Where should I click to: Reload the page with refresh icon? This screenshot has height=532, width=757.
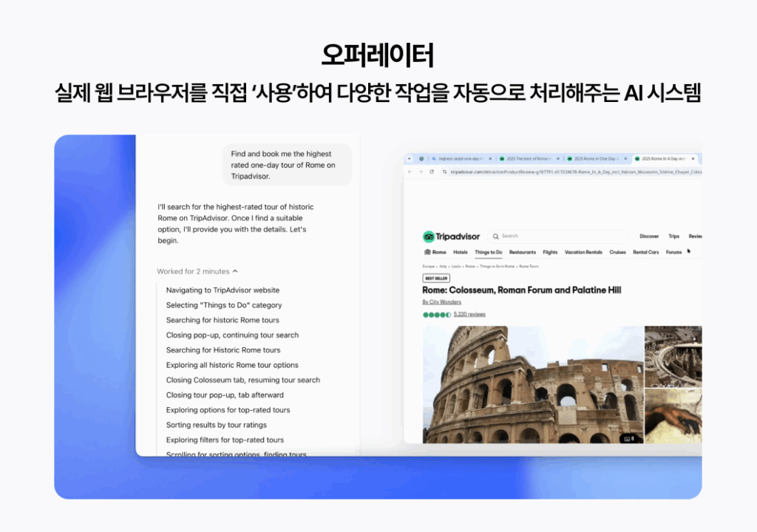coord(431,172)
